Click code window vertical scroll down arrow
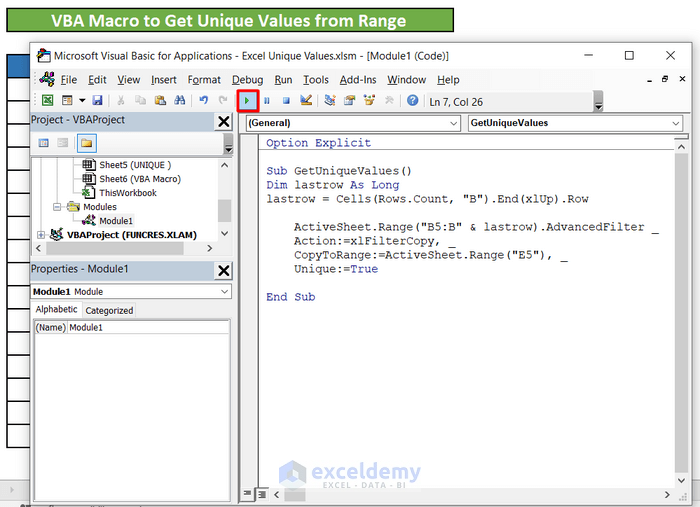The width and height of the screenshot is (700, 507). (x=681, y=481)
